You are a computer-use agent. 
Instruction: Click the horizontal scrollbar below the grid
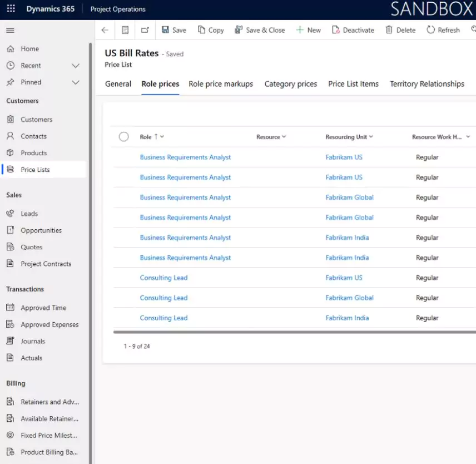[x=294, y=332]
